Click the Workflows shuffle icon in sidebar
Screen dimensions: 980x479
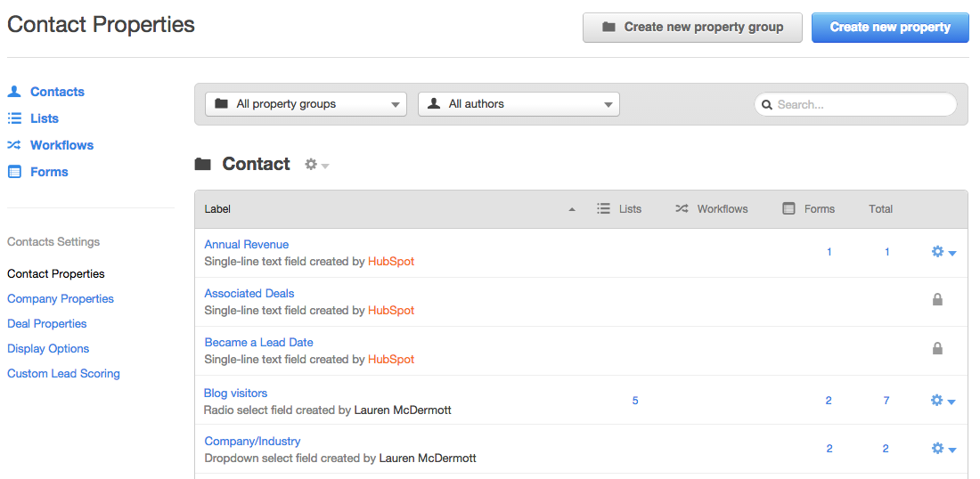(13, 145)
